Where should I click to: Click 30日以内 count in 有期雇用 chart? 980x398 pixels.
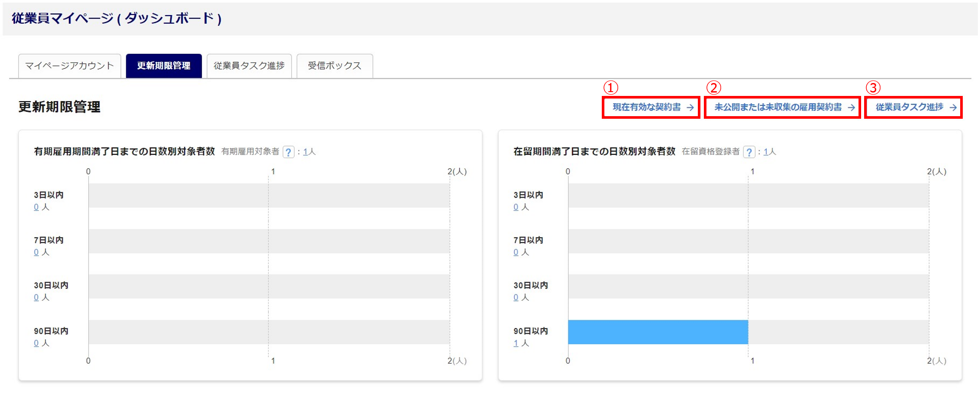point(36,298)
